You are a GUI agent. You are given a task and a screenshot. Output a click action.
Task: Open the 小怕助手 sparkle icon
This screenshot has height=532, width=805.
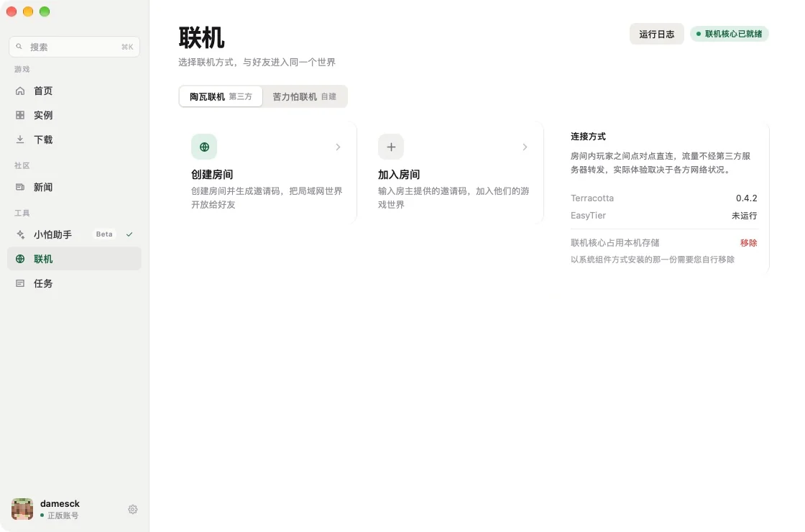[20, 234]
